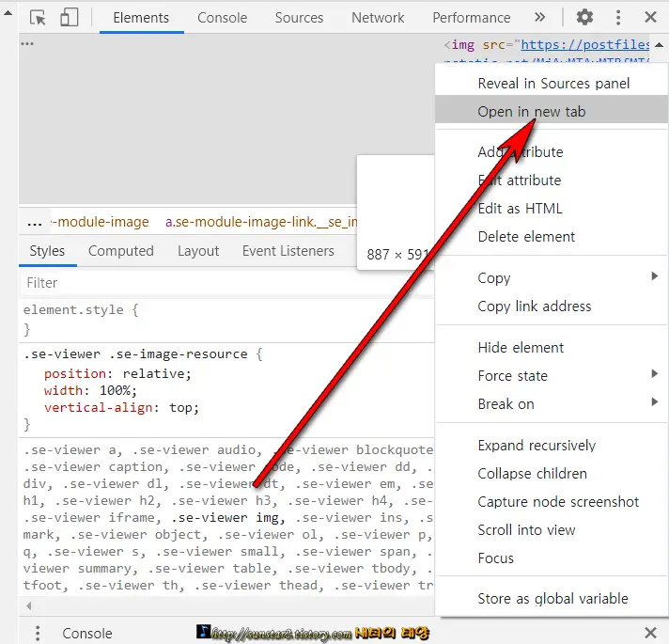Click the breadcrumb ellipsis before -module-image

pyautogui.click(x=35, y=223)
